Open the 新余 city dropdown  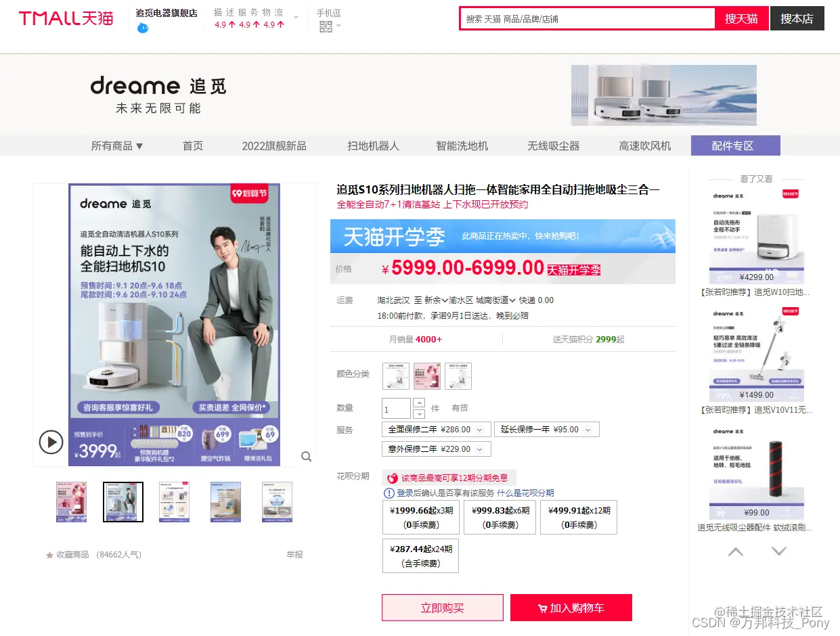[x=437, y=300]
